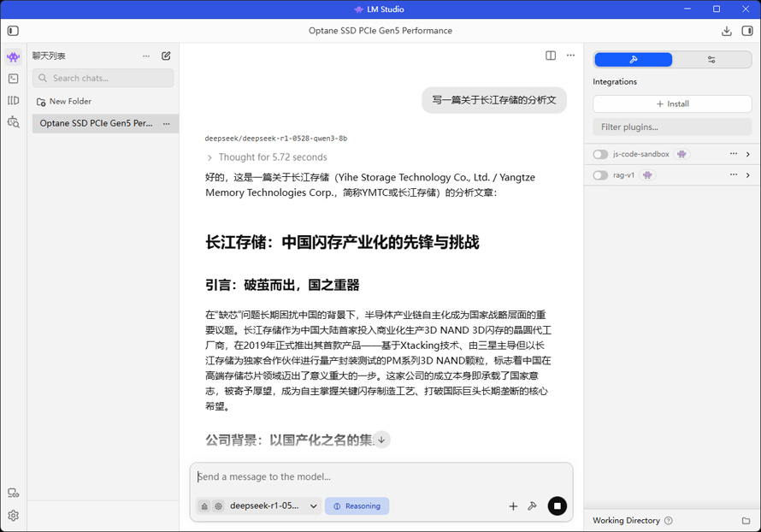
Task: Select the Integrations hammer tab
Action: (x=634, y=60)
